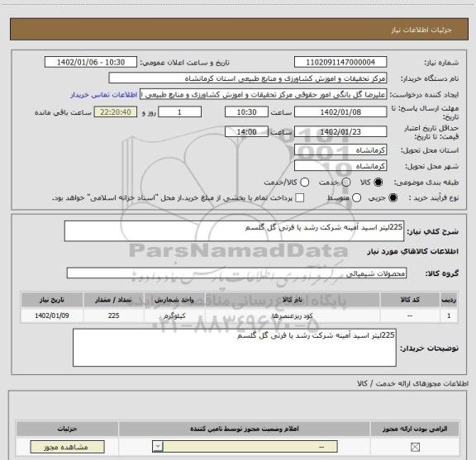Open buyer contact info link
476x460 pixels.
[104, 95]
